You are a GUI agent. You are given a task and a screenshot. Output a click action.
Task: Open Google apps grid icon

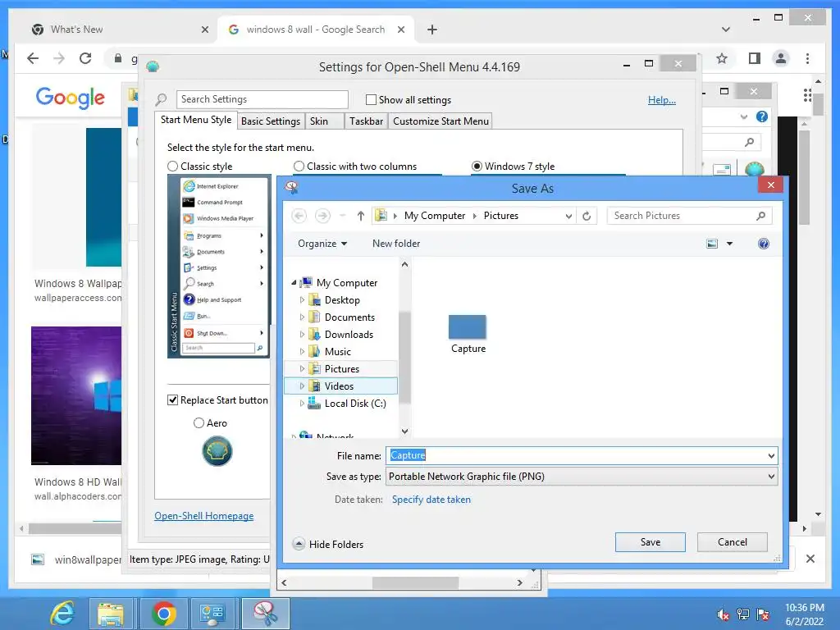coord(807,95)
